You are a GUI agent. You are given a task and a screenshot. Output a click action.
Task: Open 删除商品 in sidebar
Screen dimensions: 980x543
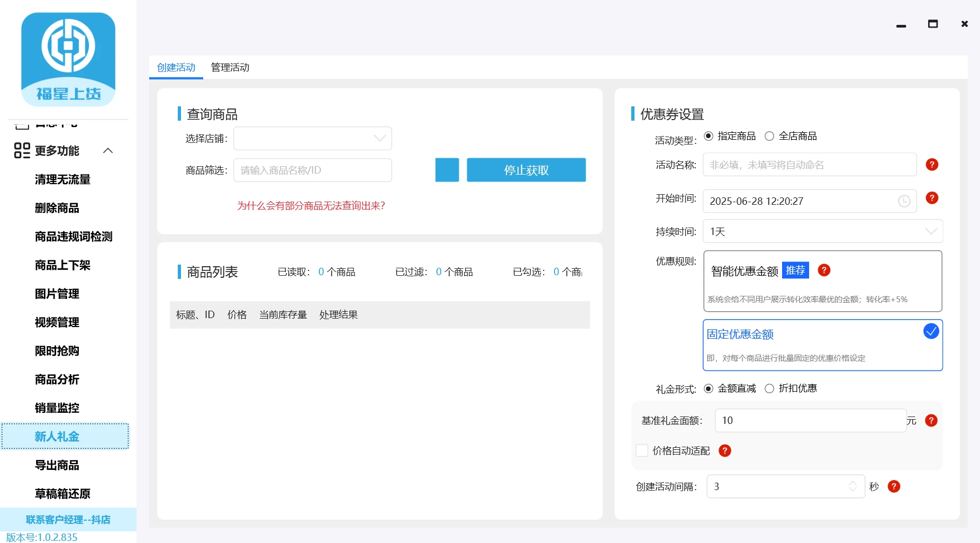[57, 208]
